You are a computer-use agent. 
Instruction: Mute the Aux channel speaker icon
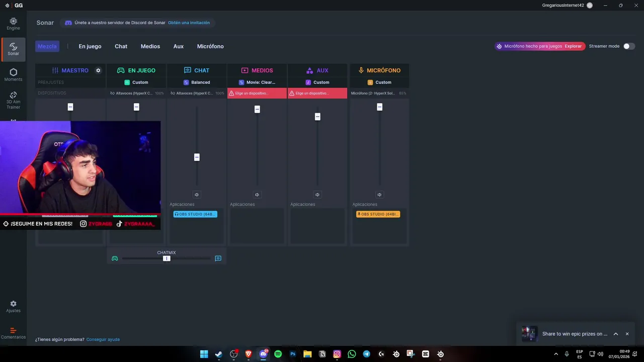[x=317, y=195]
